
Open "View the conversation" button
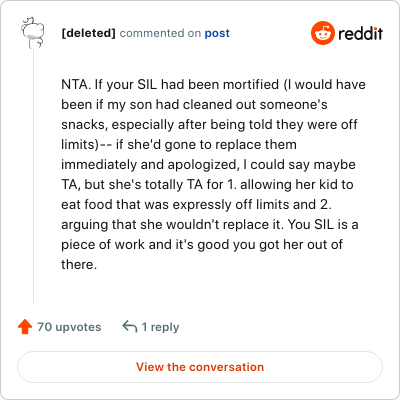click(200, 367)
